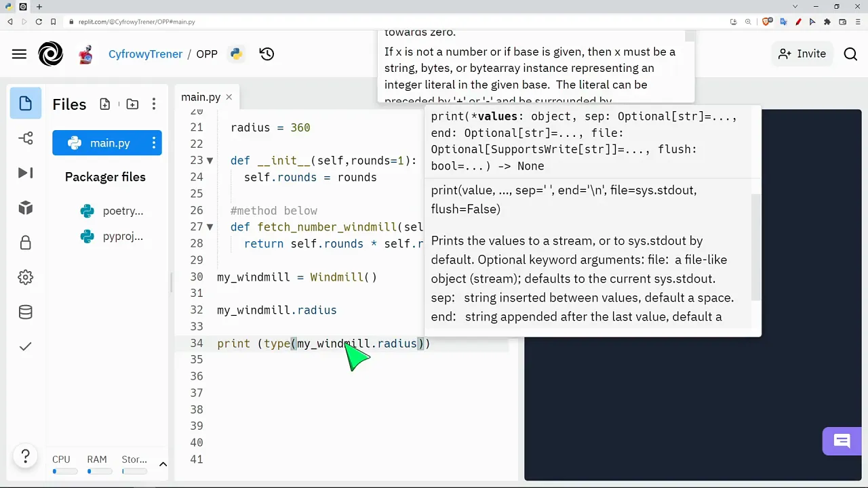Collapse the code fold arrow at line 27
Image resolution: width=868 pixels, height=488 pixels.
[x=210, y=227]
